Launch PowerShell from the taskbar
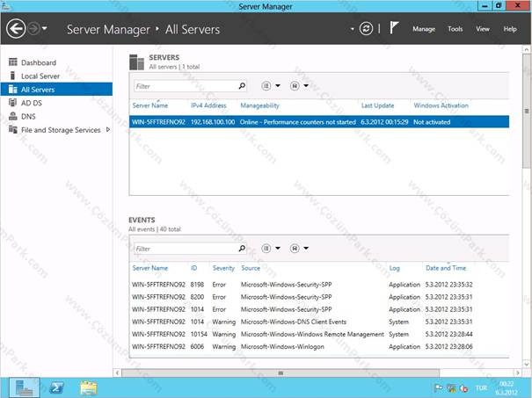 (56, 387)
